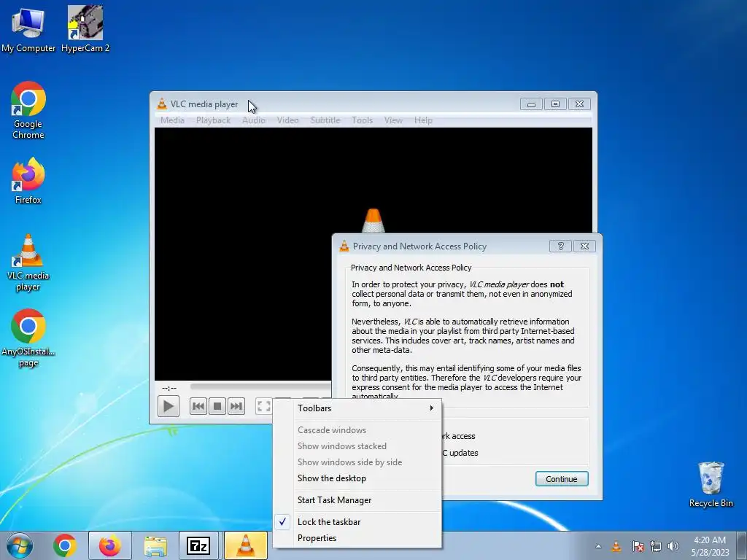Viewport: 747px width, 560px height.
Task: Open the Audio menu in VLC
Action: click(253, 120)
